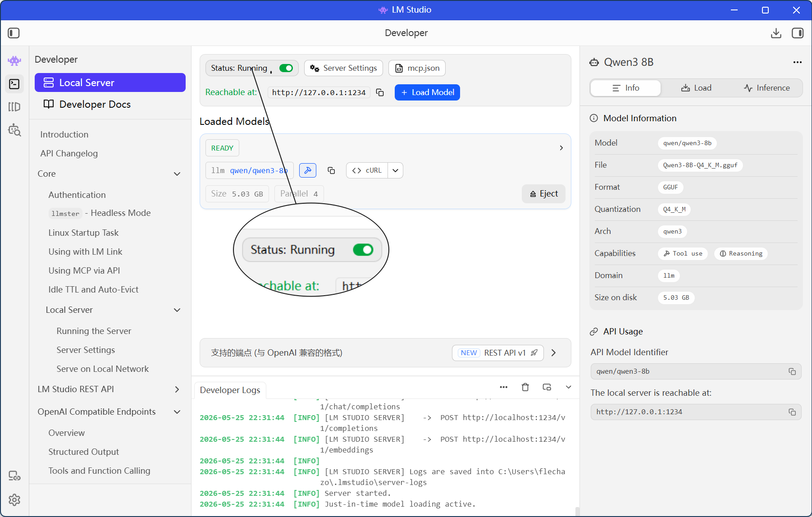Image resolution: width=812 pixels, height=517 pixels.
Task: Open the Server Settings docs page in sidebar
Action: tap(86, 350)
